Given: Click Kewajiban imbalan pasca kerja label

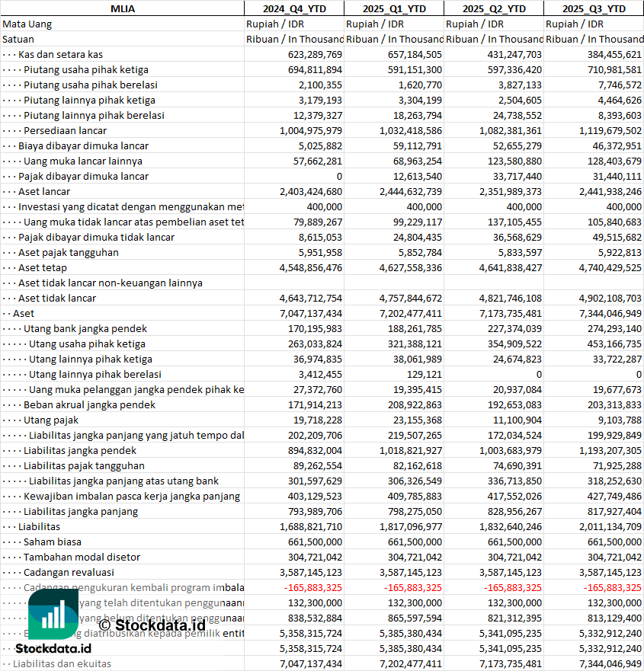Looking at the screenshot, I should tap(132, 497).
